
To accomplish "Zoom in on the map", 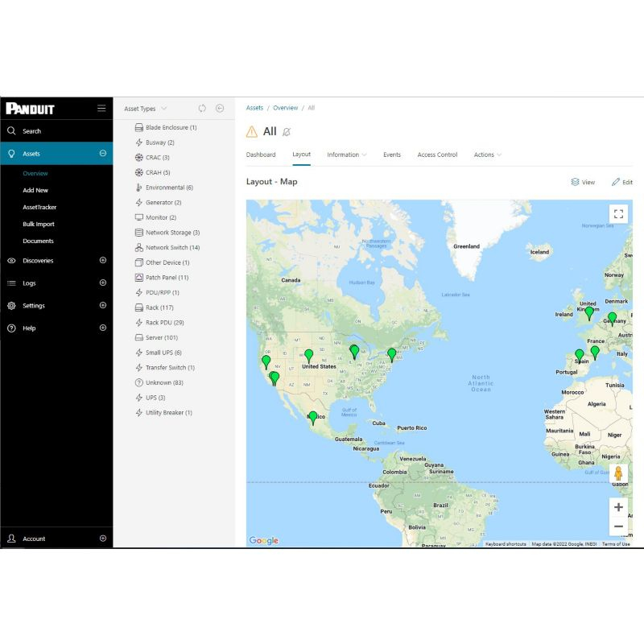I will [618, 507].
